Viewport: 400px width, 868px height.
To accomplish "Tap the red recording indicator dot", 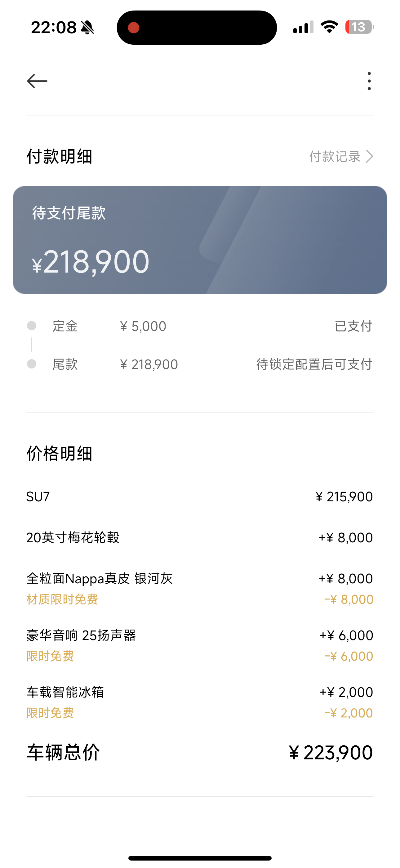I will tap(134, 28).
